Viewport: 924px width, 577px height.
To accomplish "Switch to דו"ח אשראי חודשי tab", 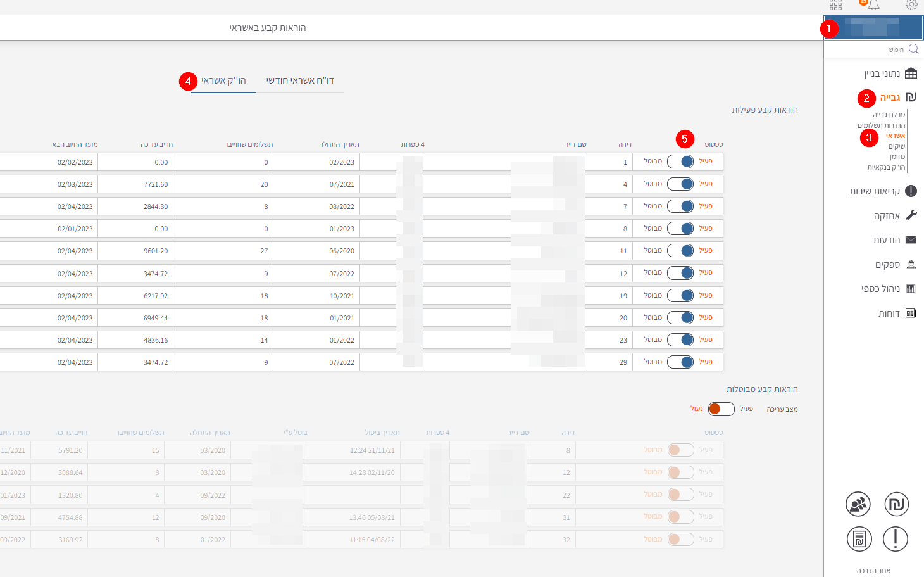I will tap(300, 80).
